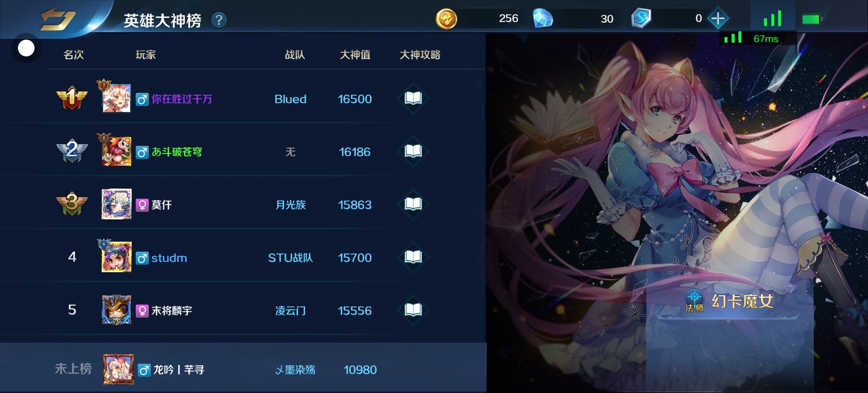Open the question mark help icon

tap(219, 20)
